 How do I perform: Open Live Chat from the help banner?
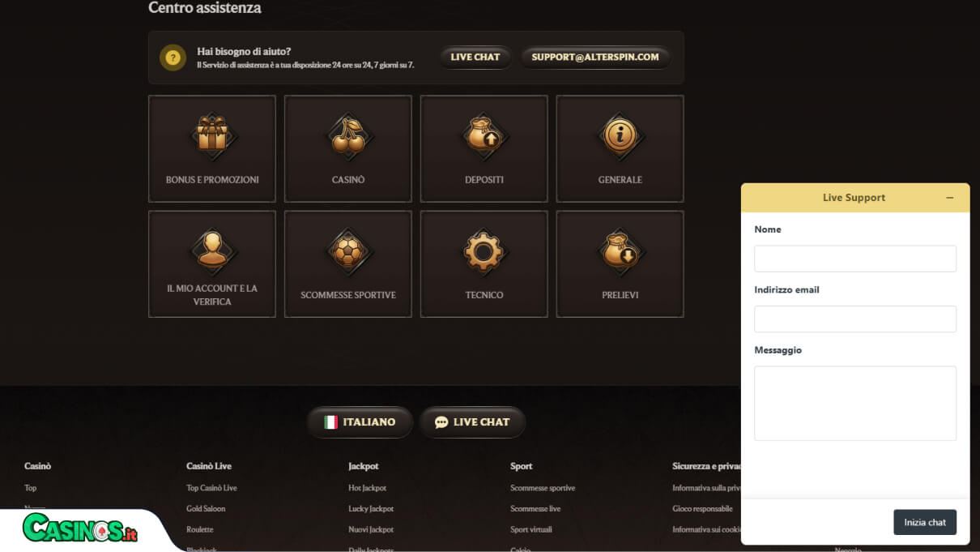coord(475,57)
